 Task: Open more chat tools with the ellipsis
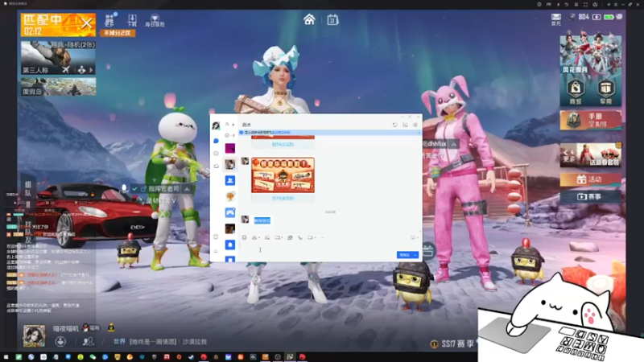323,237
